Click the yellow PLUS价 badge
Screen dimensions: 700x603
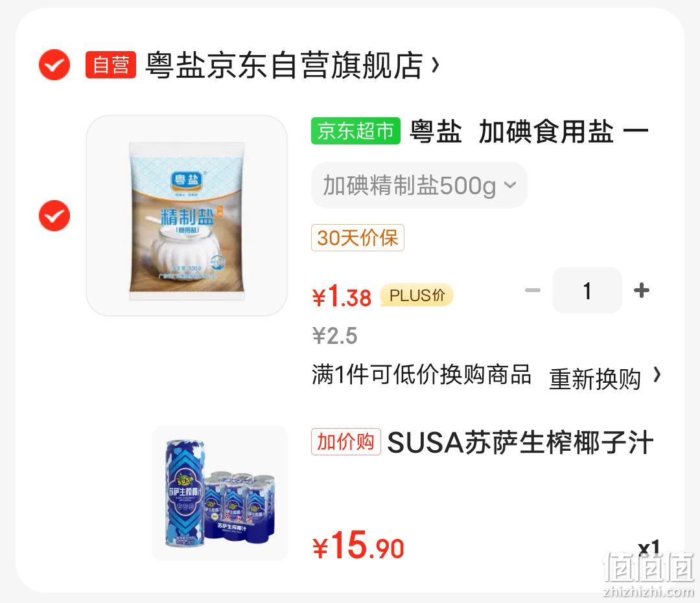pyautogui.click(x=417, y=295)
